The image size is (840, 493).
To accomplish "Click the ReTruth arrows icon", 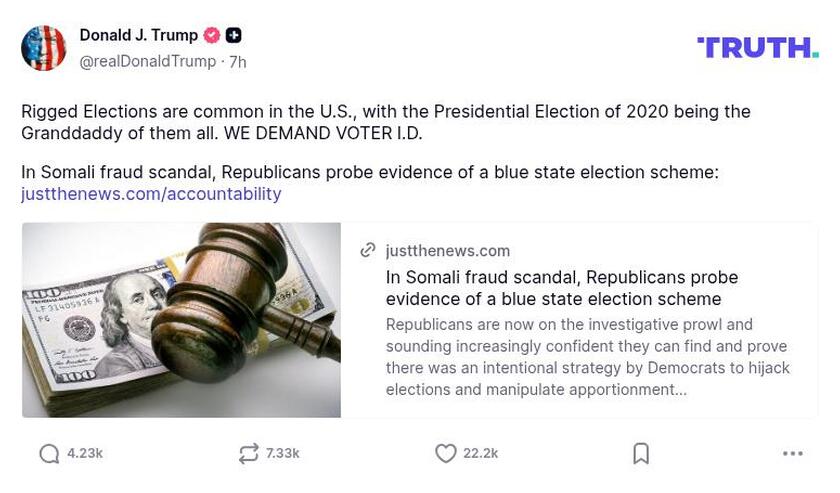I will [x=248, y=454].
